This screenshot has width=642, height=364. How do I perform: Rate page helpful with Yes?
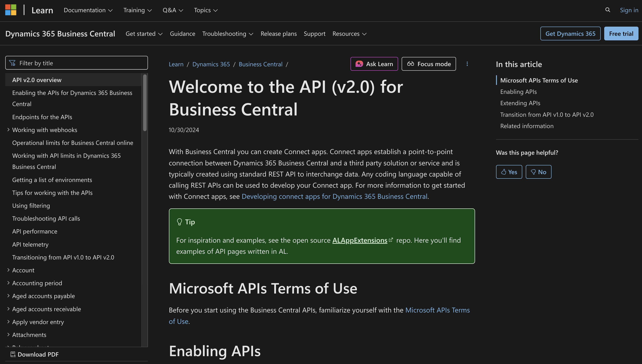tap(509, 172)
